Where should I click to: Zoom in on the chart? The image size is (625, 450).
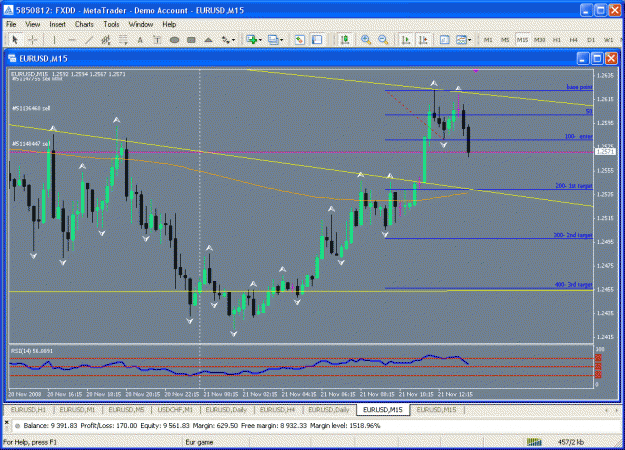366,40
